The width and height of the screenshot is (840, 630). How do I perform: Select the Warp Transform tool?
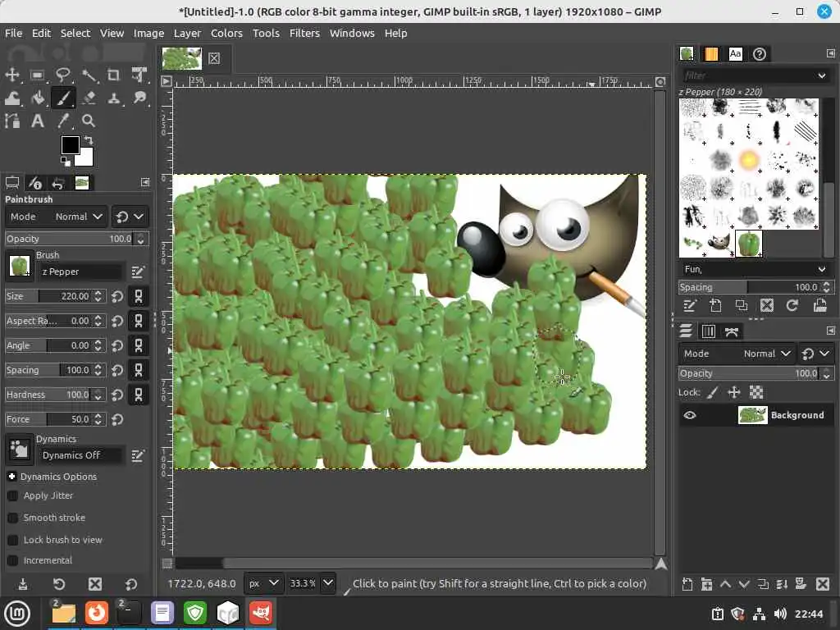[11, 98]
